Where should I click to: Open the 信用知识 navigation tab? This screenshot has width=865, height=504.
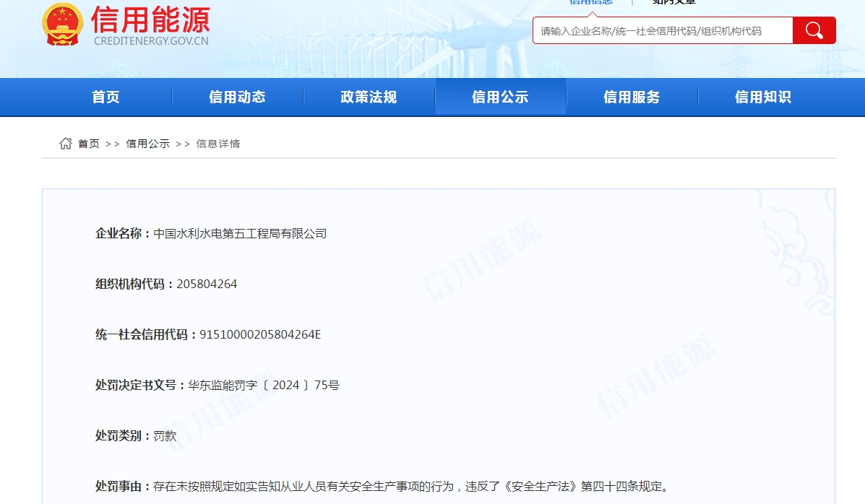click(763, 97)
